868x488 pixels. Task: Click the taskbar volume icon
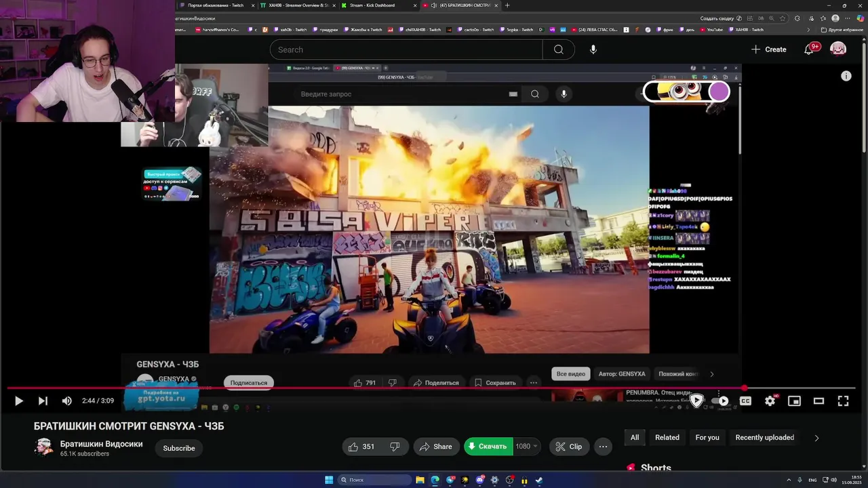pos(833,480)
